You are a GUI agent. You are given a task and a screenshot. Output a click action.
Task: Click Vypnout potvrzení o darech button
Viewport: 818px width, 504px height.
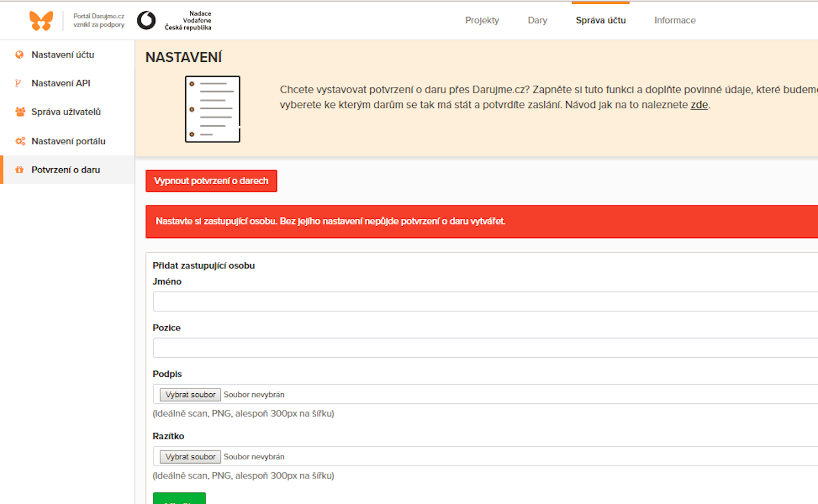coord(211,181)
